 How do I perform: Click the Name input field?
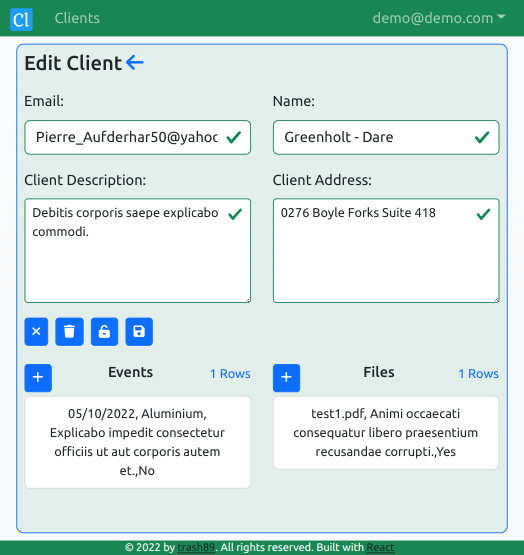tap(386, 137)
